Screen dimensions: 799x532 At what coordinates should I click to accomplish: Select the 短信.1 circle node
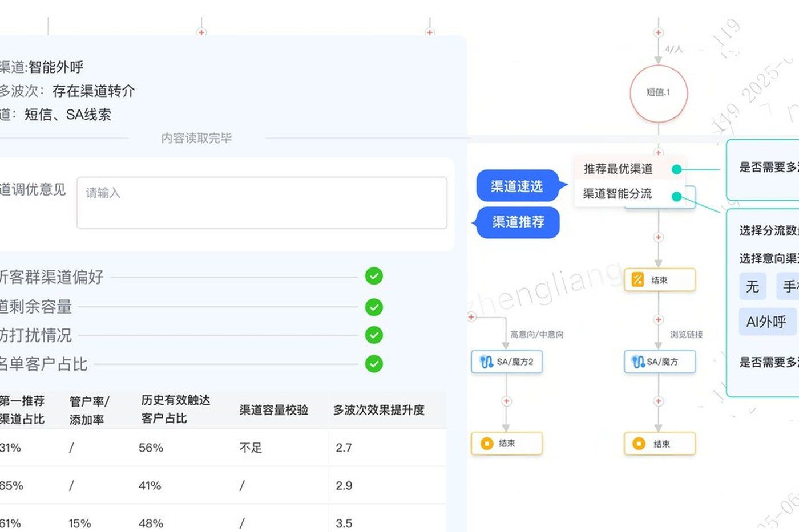pyautogui.click(x=659, y=93)
